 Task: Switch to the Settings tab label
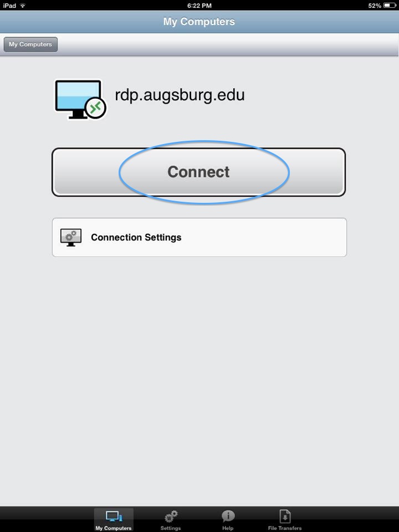click(171, 528)
